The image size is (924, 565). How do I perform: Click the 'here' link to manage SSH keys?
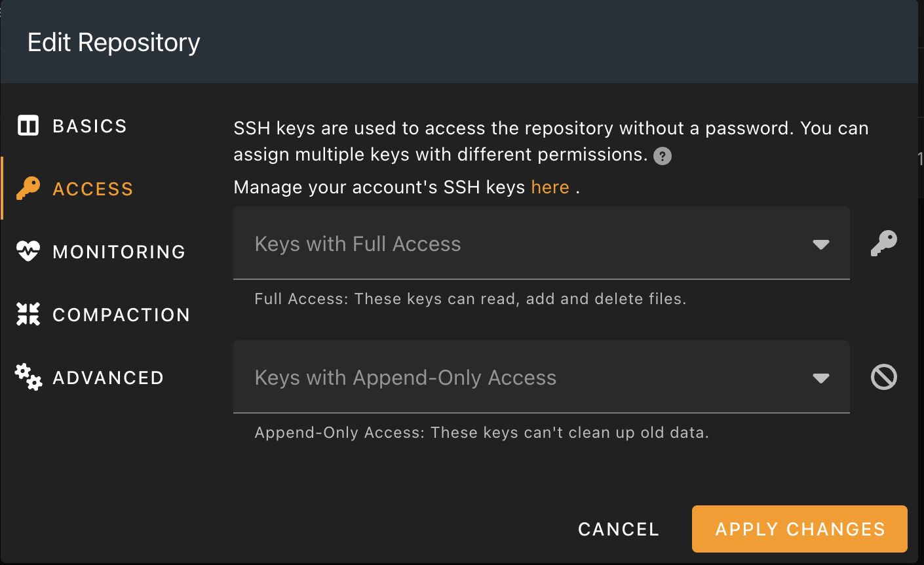550,187
